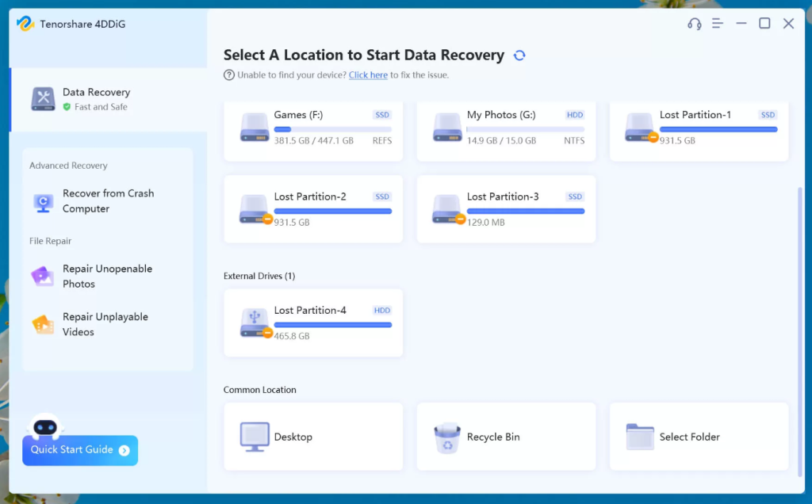Click the 'Lost Partition-3' name text
The image size is (812, 504).
(503, 197)
